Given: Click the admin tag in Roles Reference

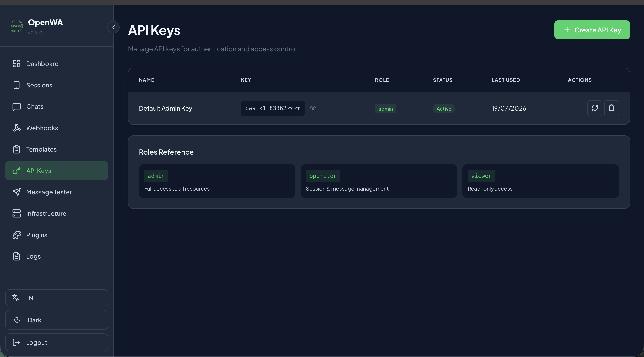Looking at the screenshot, I should [x=156, y=176].
